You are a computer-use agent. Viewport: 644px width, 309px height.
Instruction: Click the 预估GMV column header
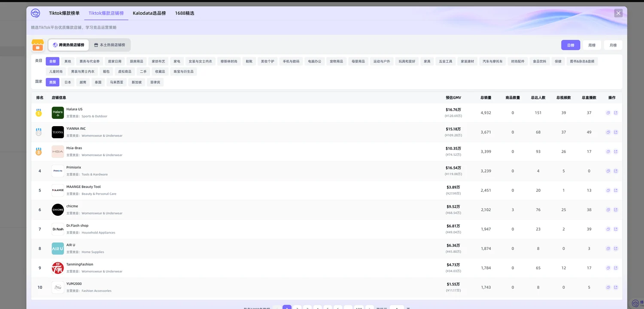(453, 98)
